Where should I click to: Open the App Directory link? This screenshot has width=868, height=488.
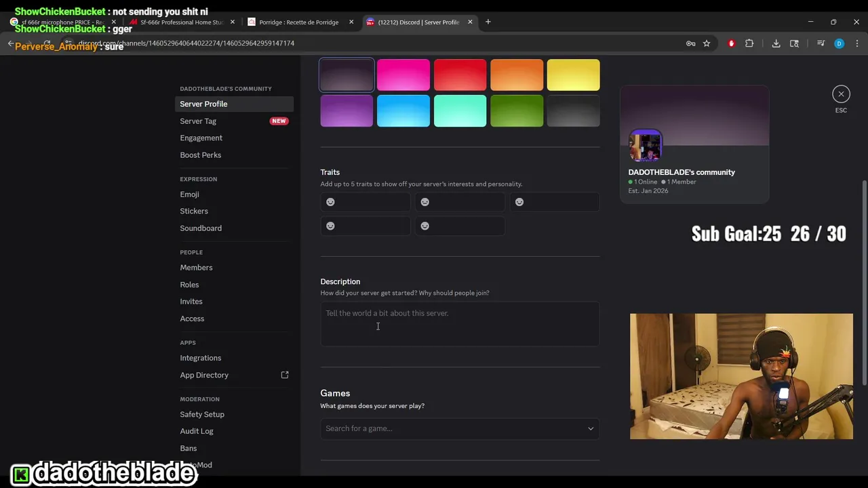(234, 375)
